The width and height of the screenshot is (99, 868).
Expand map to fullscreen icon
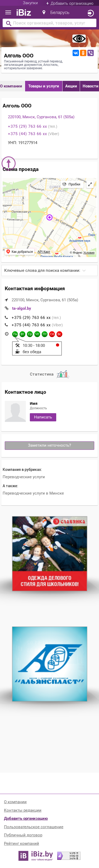pyautogui.click(x=90, y=184)
